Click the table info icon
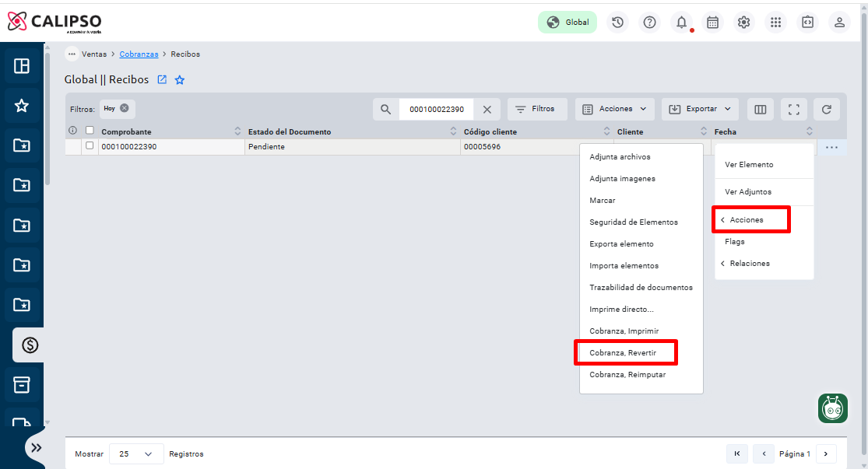 (72, 131)
